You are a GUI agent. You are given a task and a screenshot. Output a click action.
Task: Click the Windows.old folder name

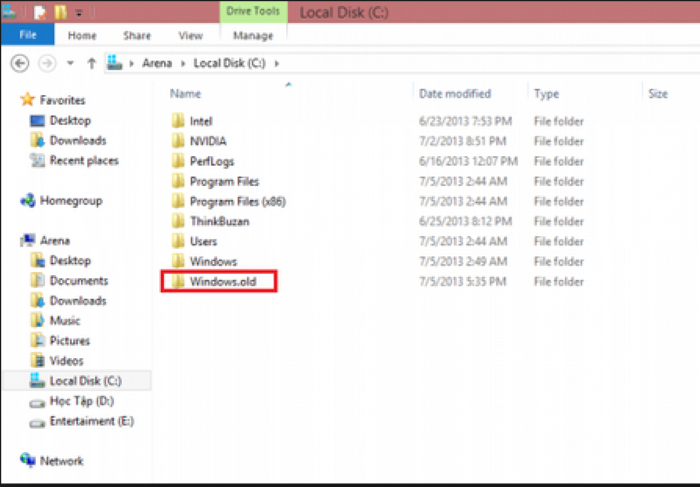tap(223, 282)
